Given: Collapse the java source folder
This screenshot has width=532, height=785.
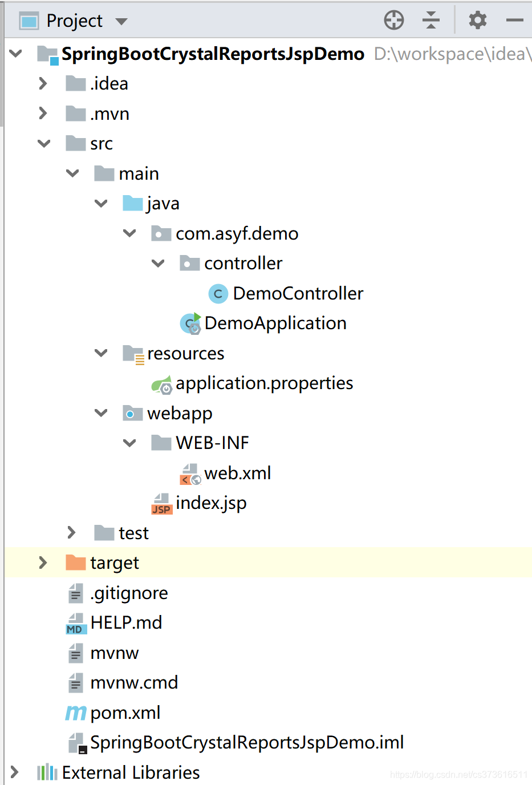Looking at the screenshot, I should pyautogui.click(x=101, y=203).
